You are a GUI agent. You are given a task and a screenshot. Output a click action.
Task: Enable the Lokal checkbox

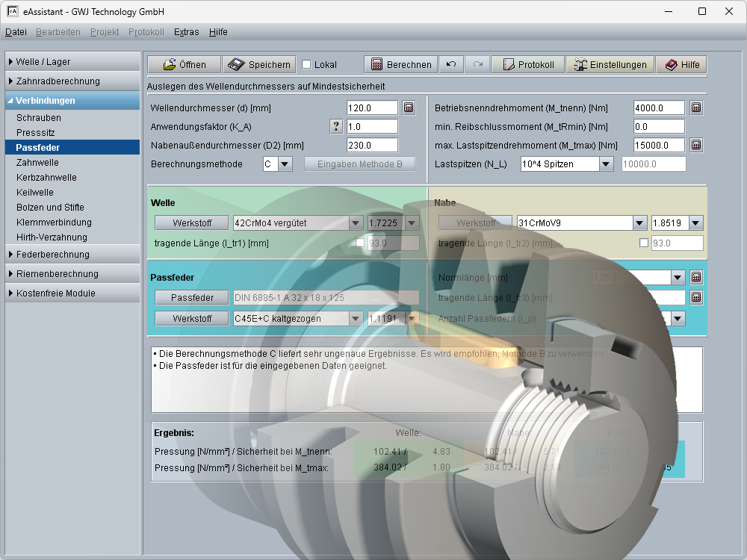tap(306, 65)
